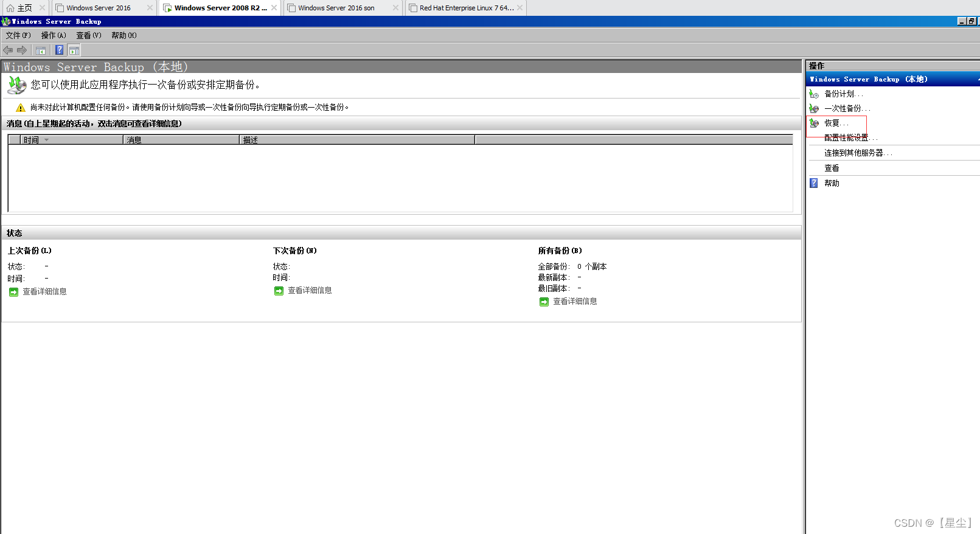Open the 帮助(H) menu
980x534 pixels.
point(124,35)
